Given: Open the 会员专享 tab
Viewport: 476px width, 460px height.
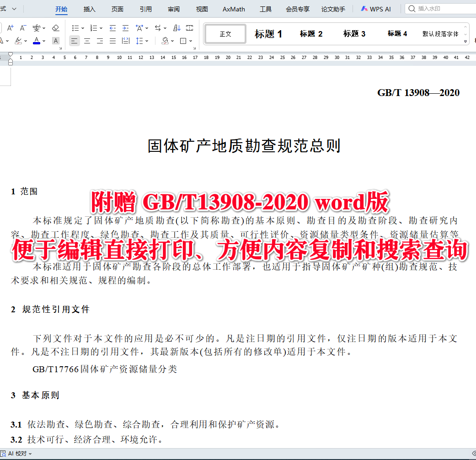Looking at the screenshot, I should (x=298, y=9).
